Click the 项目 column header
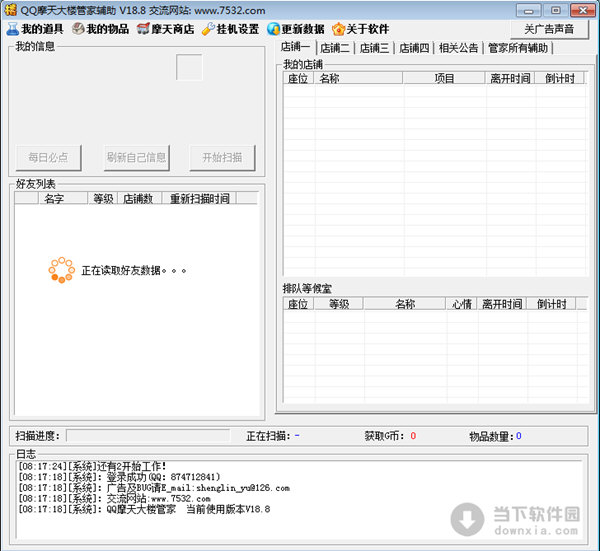The width and height of the screenshot is (600, 551). [x=444, y=78]
